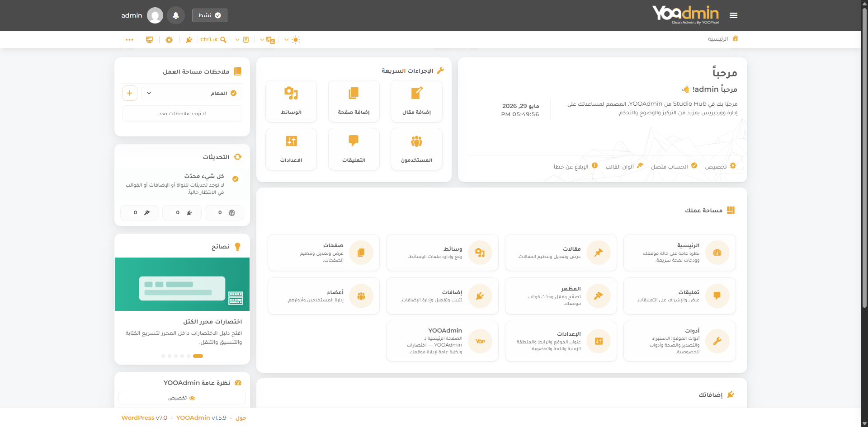868x427 pixels.
Task: Toggle the نشط status button
Action: click(x=209, y=15)
